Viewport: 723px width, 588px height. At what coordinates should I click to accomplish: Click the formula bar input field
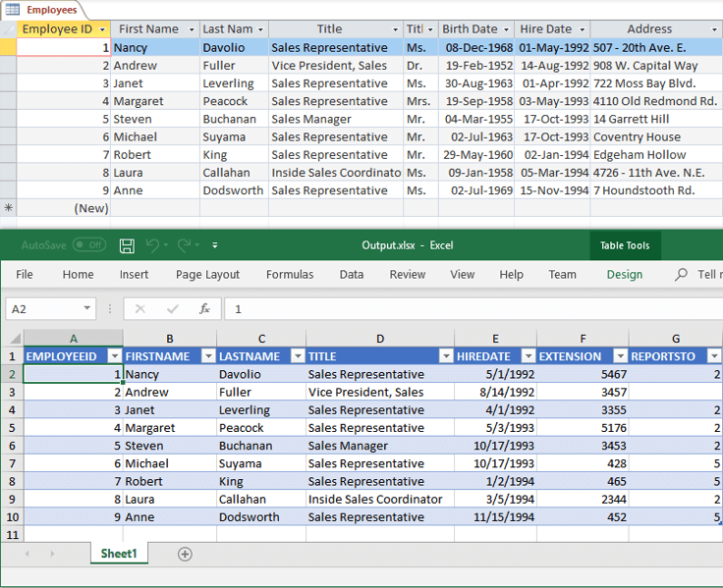click(x=473, y=309)
